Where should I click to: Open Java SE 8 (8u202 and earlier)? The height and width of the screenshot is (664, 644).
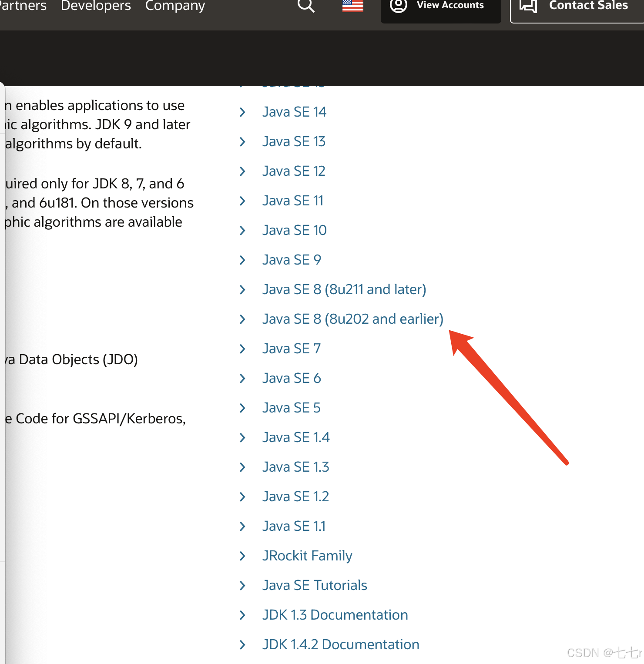tap(353, 319)
